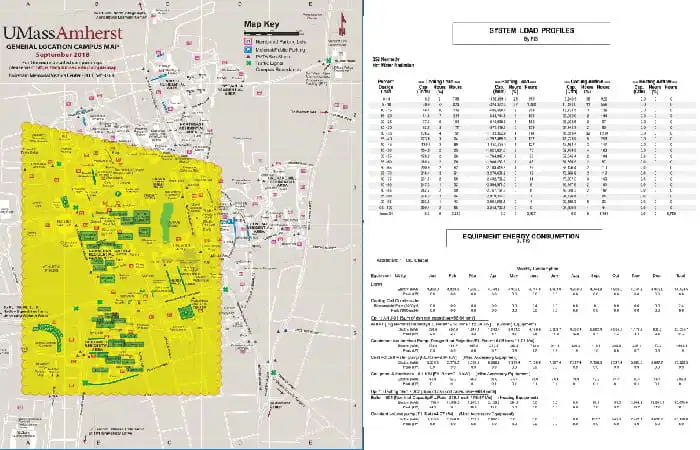
Task: Click the green Traffic Signal key symbol
Action: pyautogui.click(x=247, y=63)
